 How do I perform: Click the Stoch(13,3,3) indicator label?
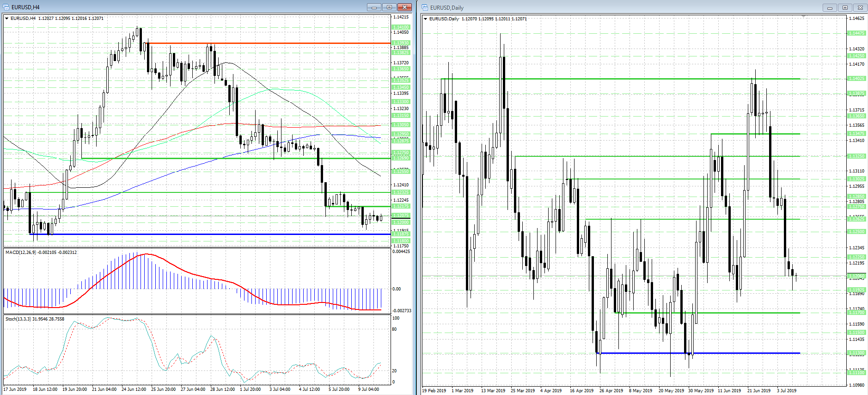[x=35, y=319]
